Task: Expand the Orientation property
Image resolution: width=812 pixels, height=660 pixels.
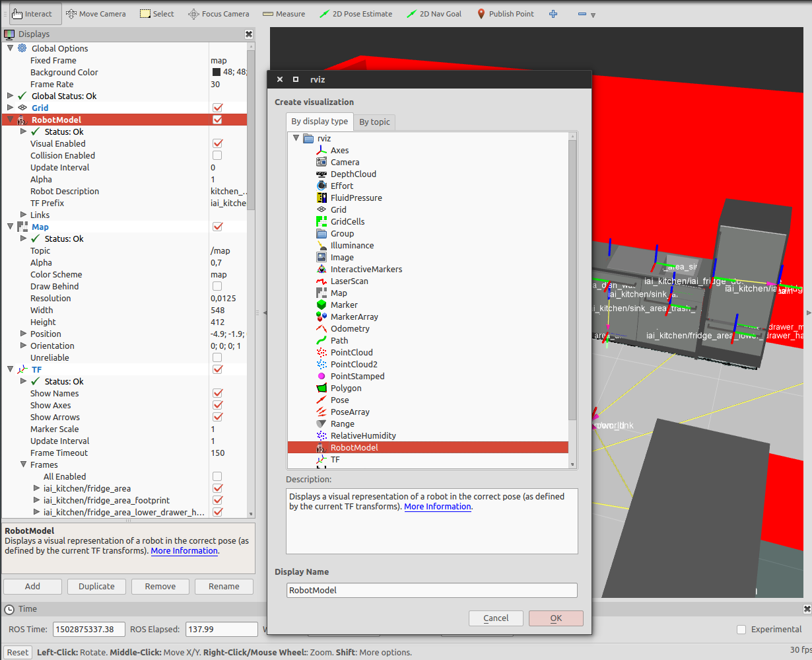Action: 24,346
